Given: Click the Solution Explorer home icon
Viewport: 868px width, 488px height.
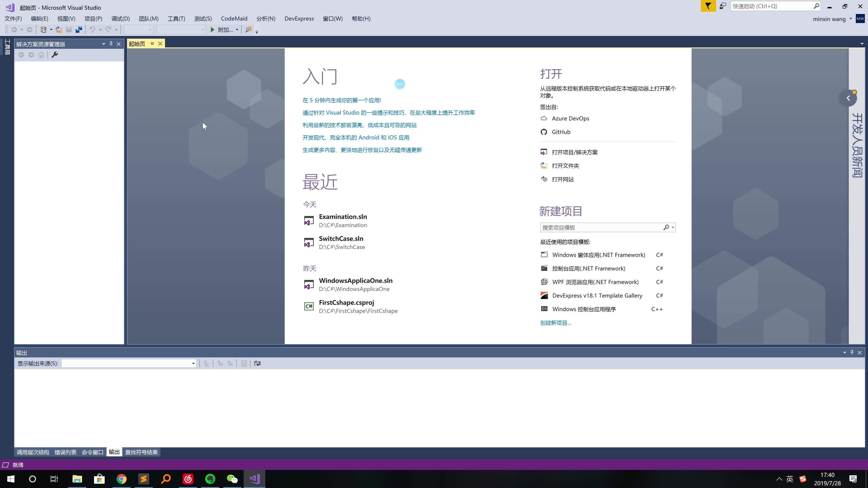Looking at the screenshot, I should [41, 54].
